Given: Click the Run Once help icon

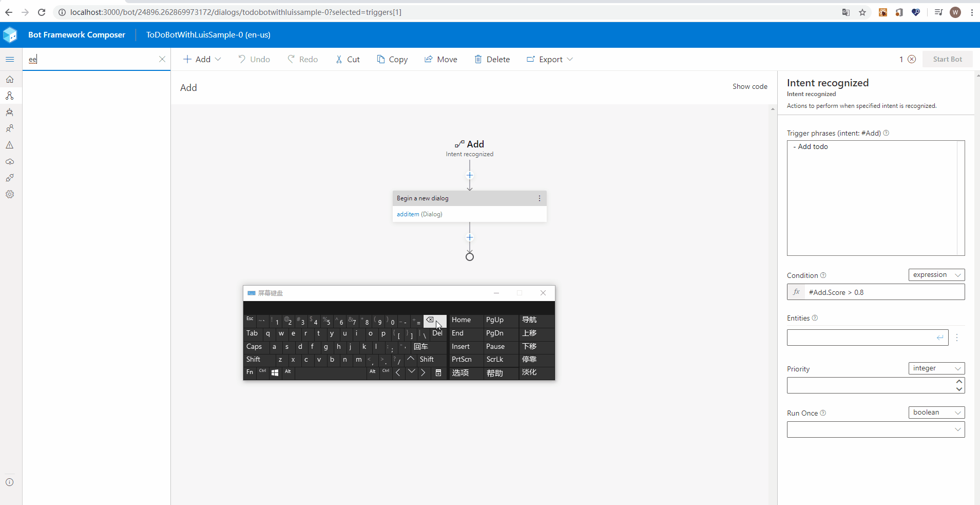Looking at the screenshot, I should coord(823,413).
